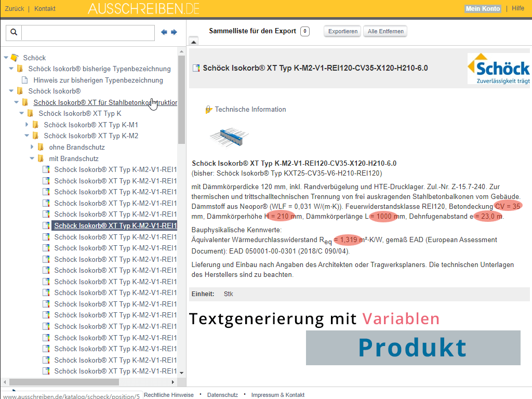This screenshot has width=532, height=399.
Task: Collapse Schöck Isokorb® XT Typ K node
Action: (x=22, y=113)
